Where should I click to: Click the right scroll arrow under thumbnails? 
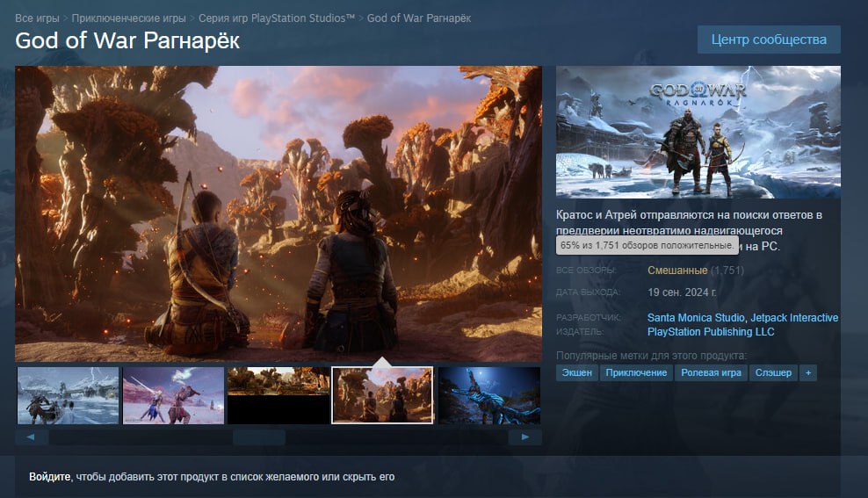click(525, 437)
